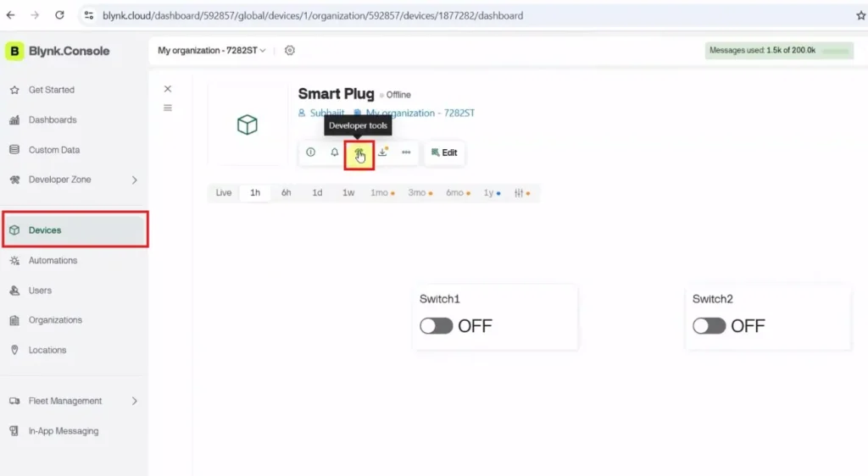
Task: Click the Edit button
Action: click(x=444, y=152)
